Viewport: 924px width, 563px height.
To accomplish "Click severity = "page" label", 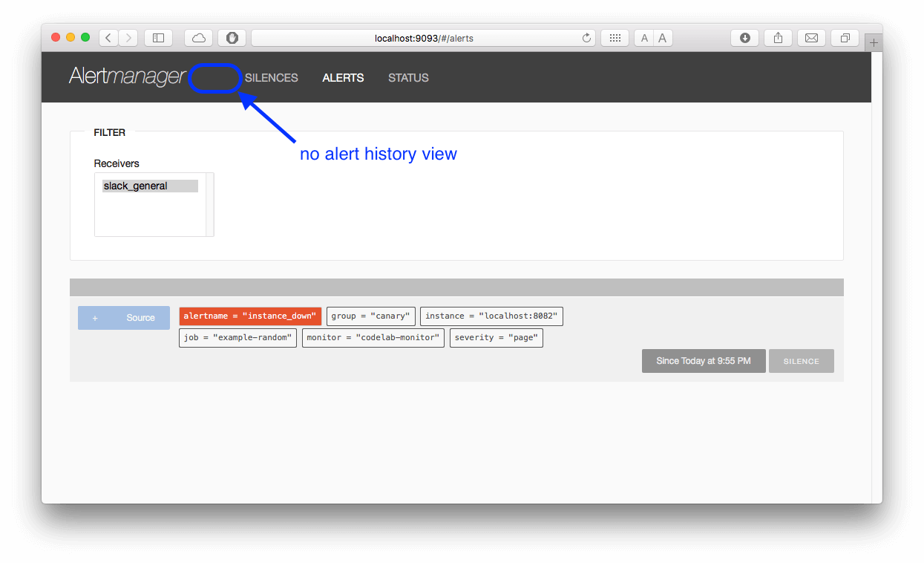I will tap(497, 338).
